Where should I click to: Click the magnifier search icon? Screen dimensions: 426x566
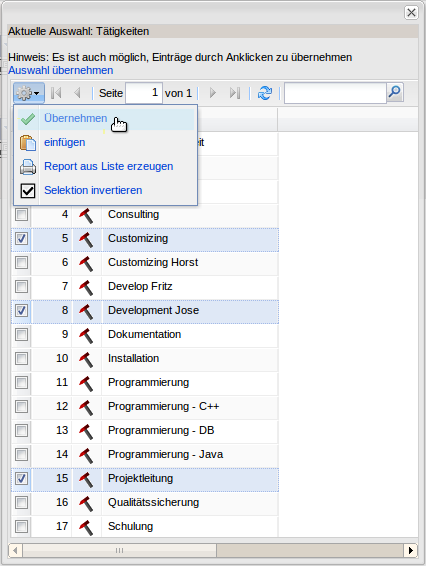(395, 93)
